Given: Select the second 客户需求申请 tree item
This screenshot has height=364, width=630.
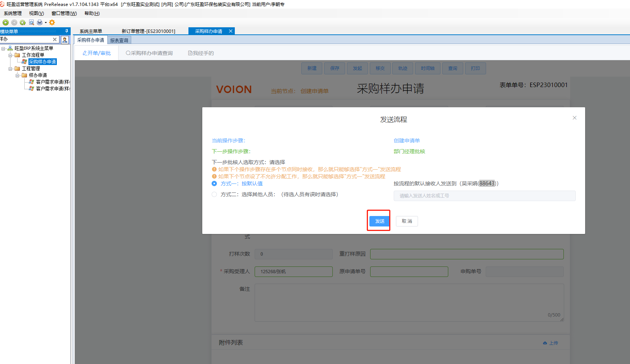Looking at the screenshot, I should (53, 89).
